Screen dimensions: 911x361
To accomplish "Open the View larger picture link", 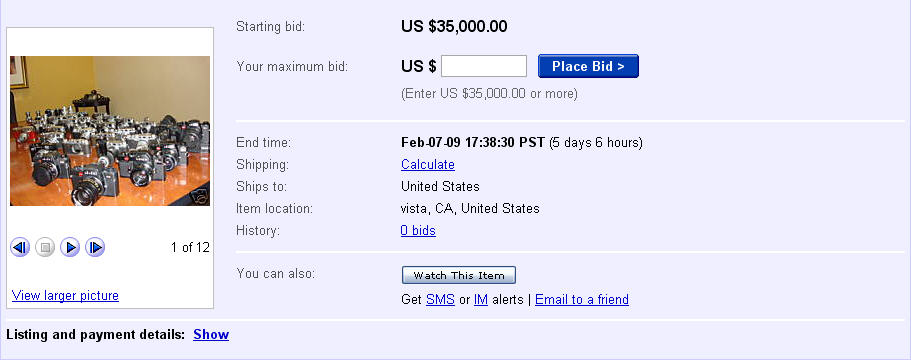I will (65, 295).
